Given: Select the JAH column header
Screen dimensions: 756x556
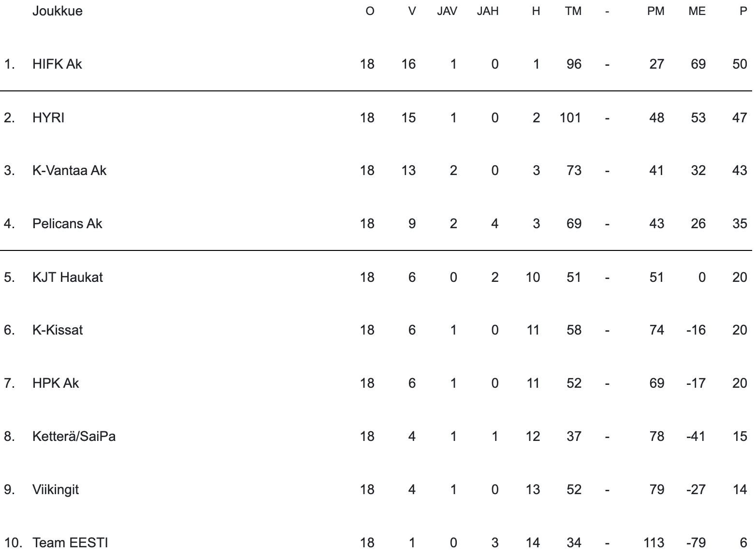Looking at the screenshot, I should point(488,11).
